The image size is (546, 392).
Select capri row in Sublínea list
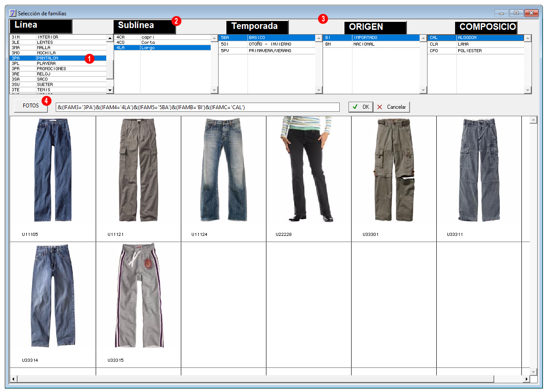[162, 37]
